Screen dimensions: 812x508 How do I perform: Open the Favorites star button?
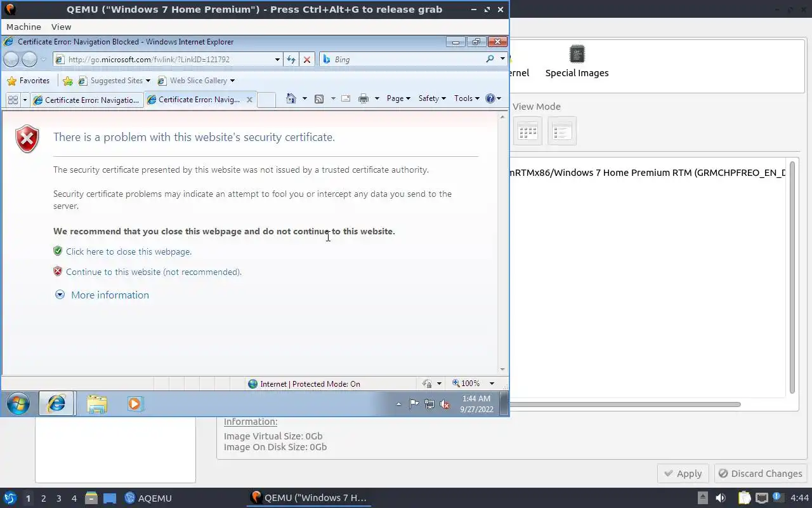click(x=28, y=81)
